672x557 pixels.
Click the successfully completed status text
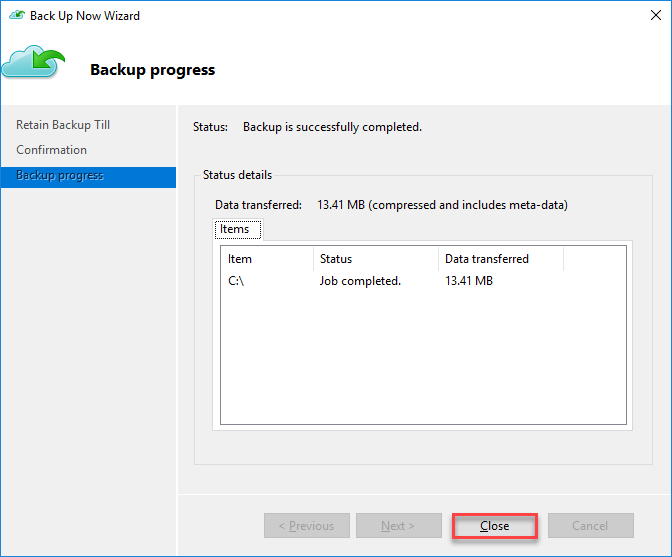pos(332,127)
